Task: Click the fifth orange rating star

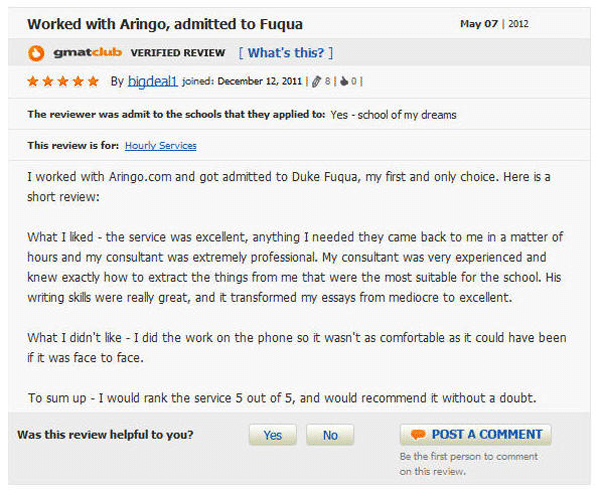Action: (x=93, y=81)
